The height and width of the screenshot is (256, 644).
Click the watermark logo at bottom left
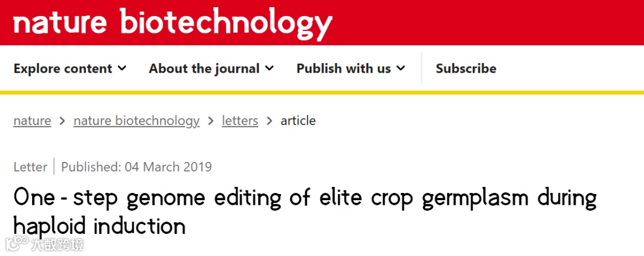point(45,243)
